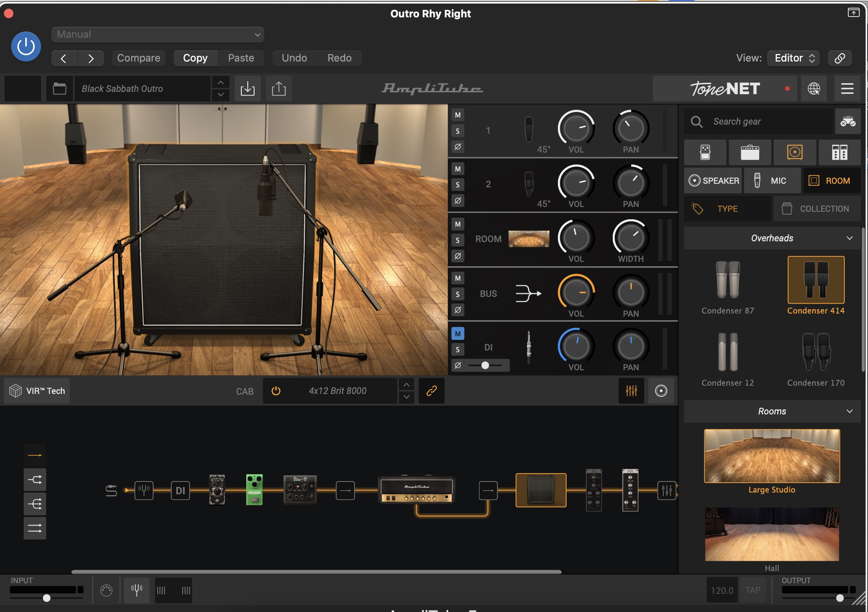Screen dimensions: 868x612
Task: Click the Paste button
Action: 241,58
